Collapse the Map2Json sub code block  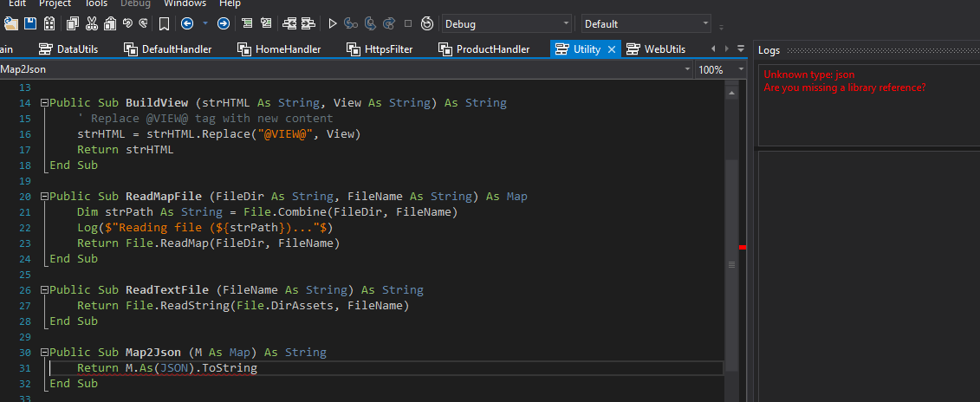pyautogui.click(x=44, y=353)
